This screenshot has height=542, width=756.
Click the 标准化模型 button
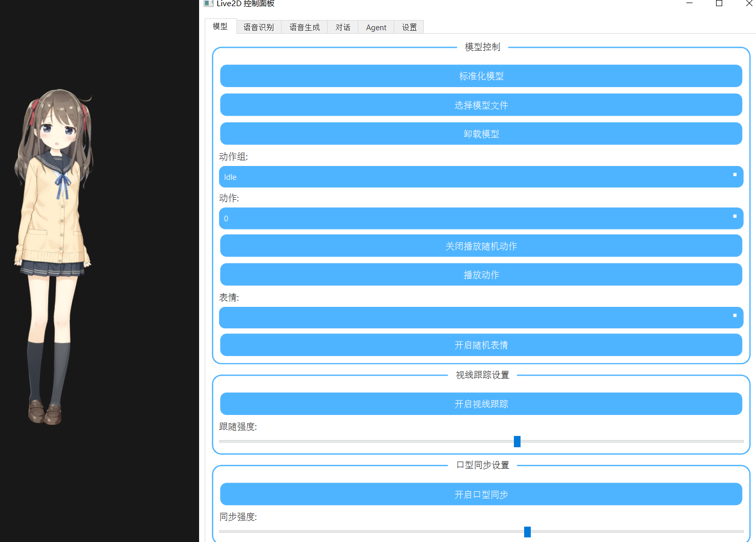tap(481, 76)
